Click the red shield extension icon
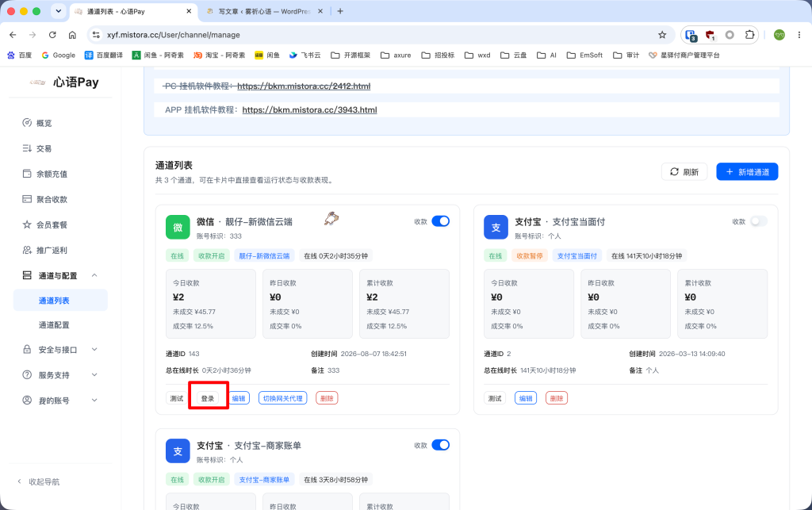Image resolution: width=812 pixels, height=510 pixels. click(710, 35)
